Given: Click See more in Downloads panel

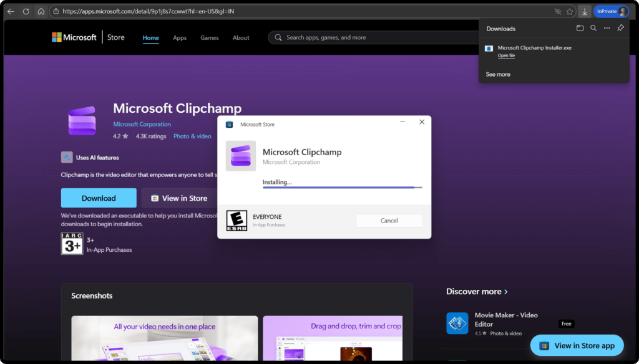Looking at the screenshot, I should coord(497,74).
